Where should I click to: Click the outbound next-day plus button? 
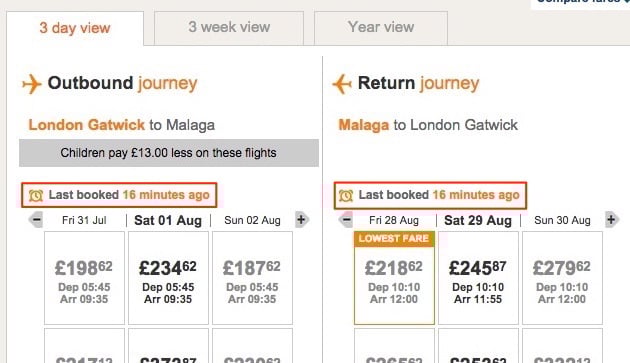click(x=301, y=220)
